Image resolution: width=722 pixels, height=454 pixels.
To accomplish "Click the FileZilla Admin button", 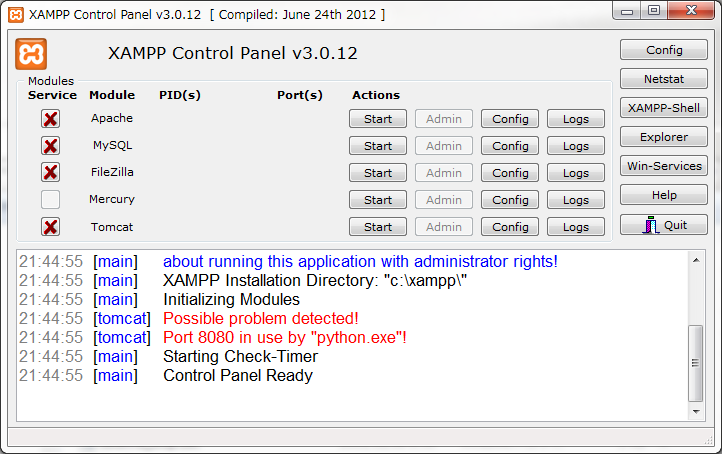I will 444,173.
